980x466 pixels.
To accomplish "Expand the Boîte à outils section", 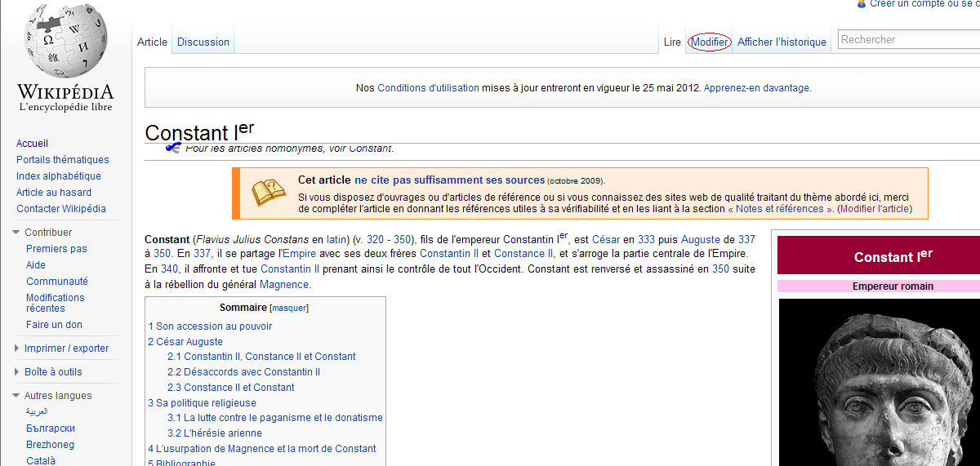I will click(x=17, y=372).
